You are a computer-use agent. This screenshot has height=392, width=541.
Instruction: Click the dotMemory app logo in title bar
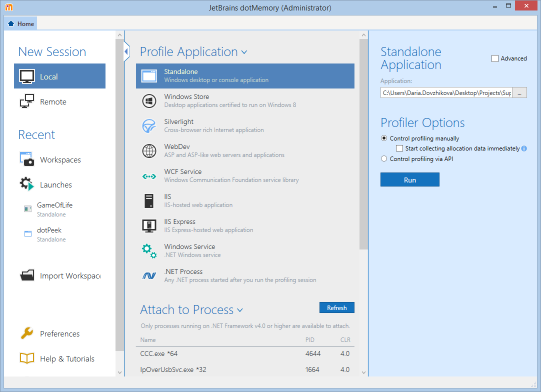point(8,7)
